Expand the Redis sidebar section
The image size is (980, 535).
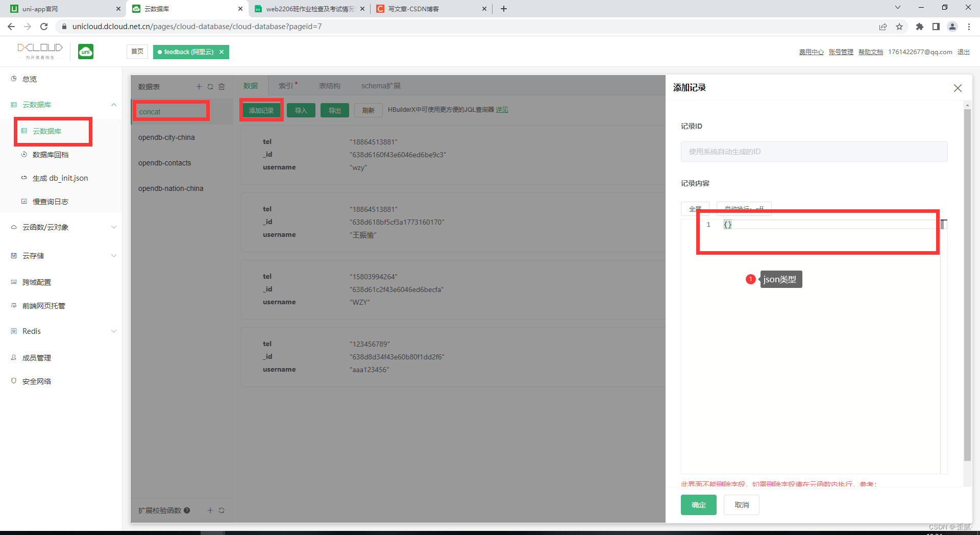tap(114, 331)
